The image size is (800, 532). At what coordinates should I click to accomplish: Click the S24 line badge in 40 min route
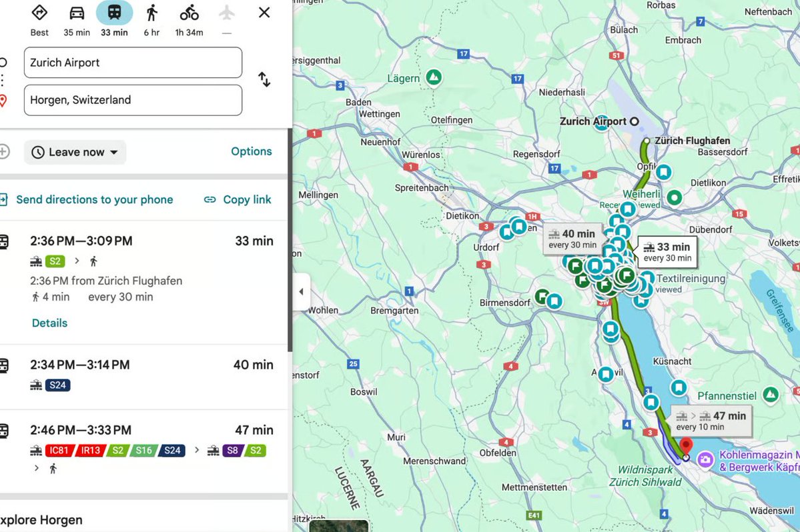click(57, 385)
